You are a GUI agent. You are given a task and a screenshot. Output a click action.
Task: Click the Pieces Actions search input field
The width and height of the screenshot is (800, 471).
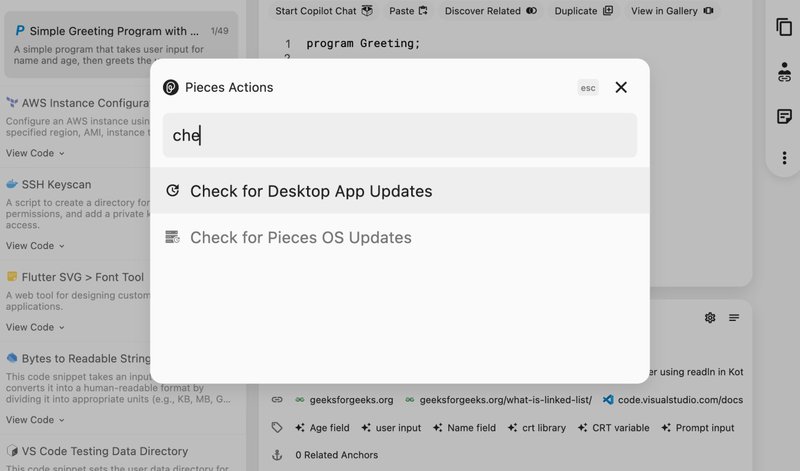click(399, 135)
